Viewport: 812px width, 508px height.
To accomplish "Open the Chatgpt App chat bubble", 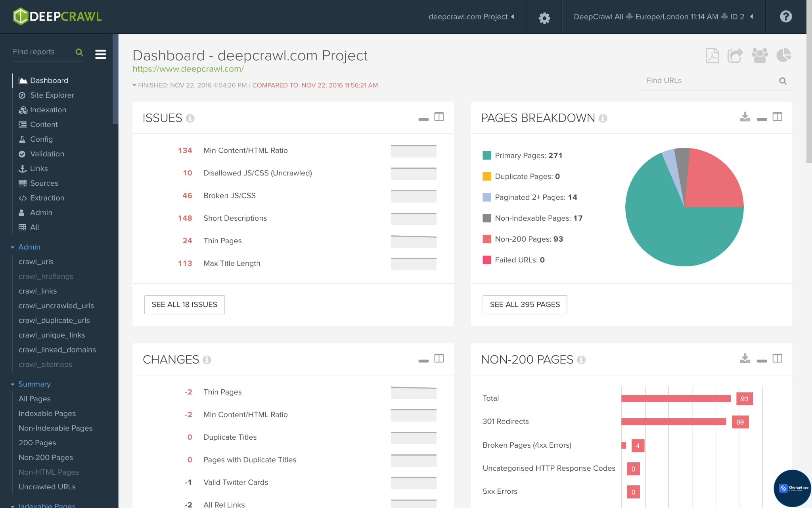I will point(792,488).
